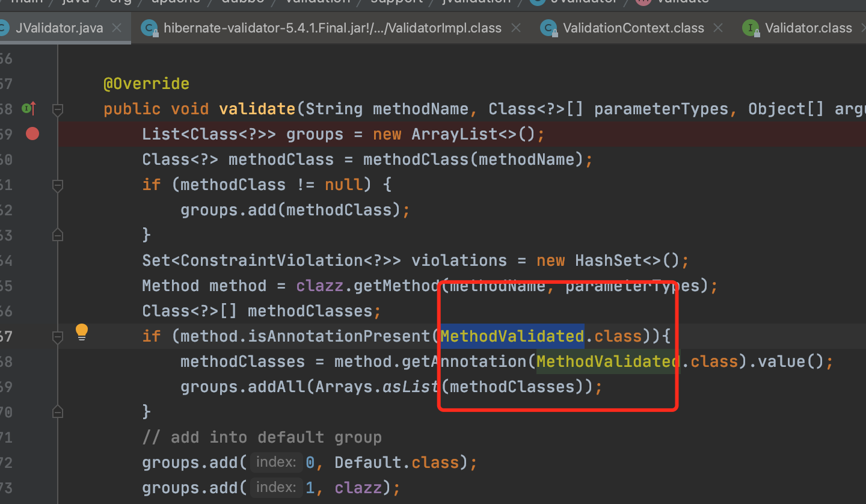Image resolution: width=866 pixels, height=504 pixels.
Task: Click the fold end marker below groups.add(methodClass)
Action: click(58, 235)
